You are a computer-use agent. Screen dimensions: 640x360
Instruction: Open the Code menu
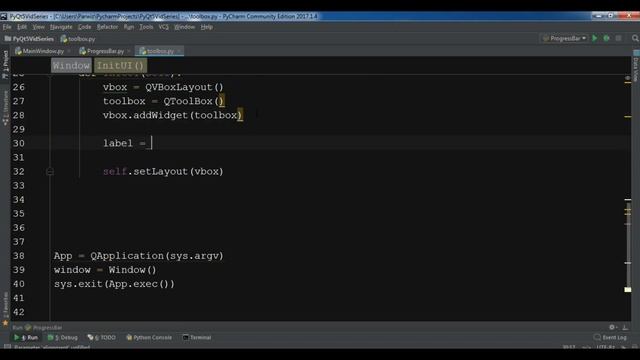(84, 27)
